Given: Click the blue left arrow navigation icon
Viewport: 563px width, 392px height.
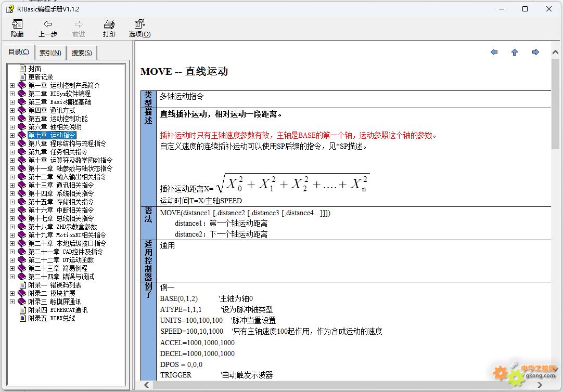Looking at the screenshot, I should pyautogui.click(x=494, y=52).
